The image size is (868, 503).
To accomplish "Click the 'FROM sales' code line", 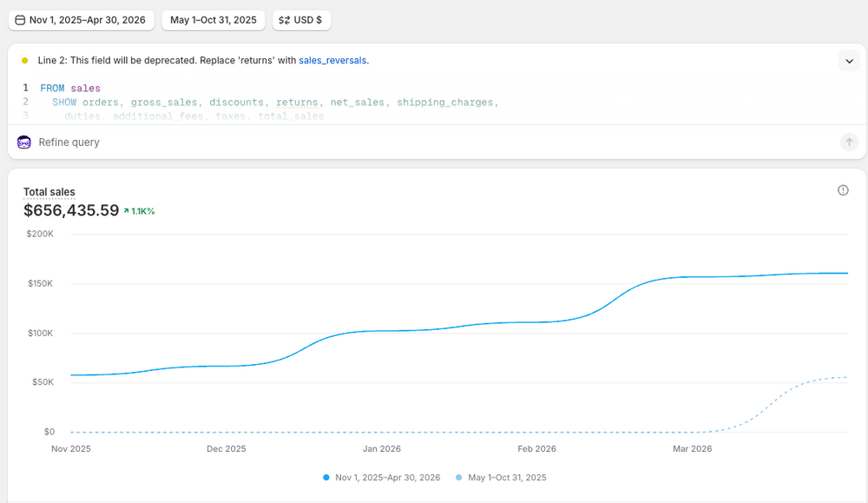I will click(70, 88).
